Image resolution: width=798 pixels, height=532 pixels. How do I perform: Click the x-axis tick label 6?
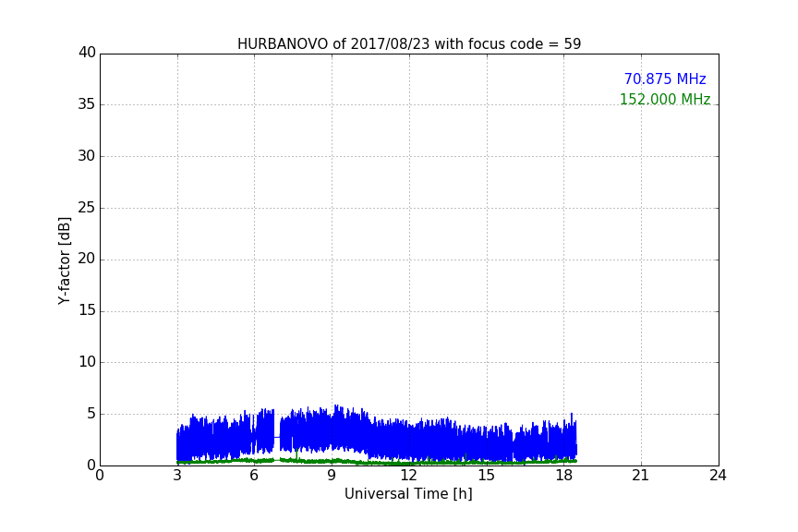(254, 476)
